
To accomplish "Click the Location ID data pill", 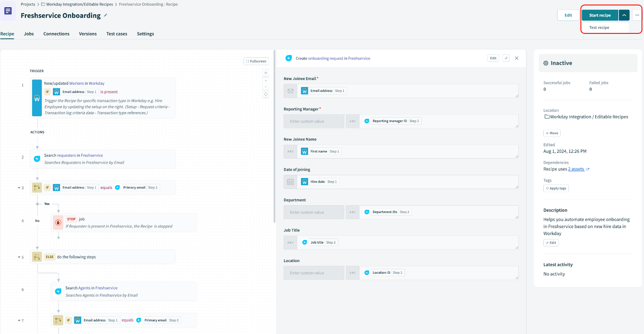I will [x=383, y=273].
